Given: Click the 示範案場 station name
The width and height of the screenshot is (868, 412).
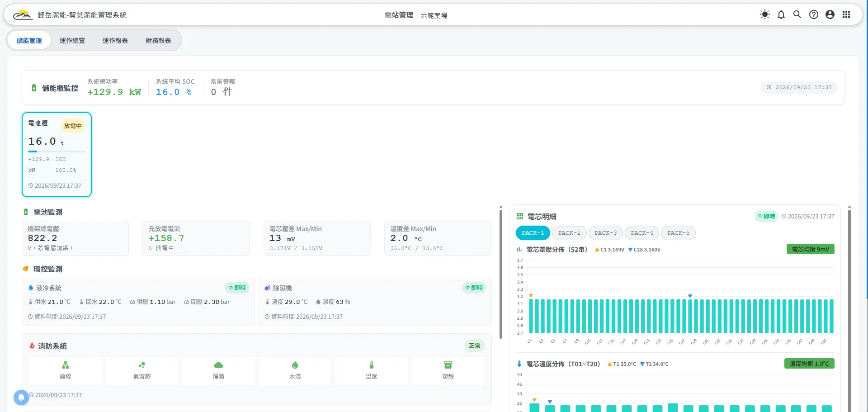Looking at the screenshot, I should pos(434,15).
